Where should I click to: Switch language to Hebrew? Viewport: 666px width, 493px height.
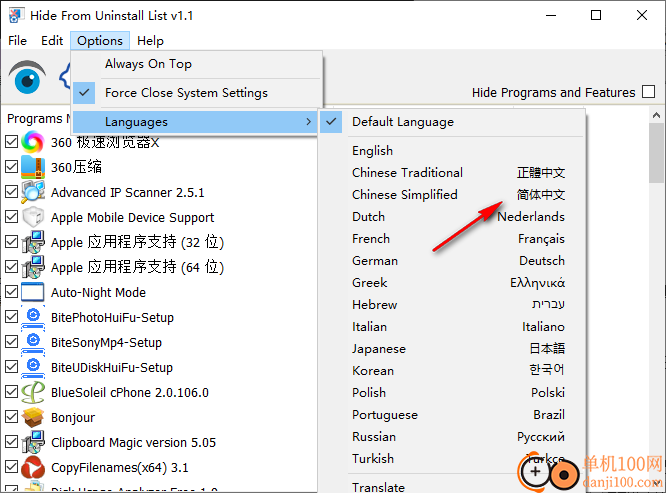click(452, 305)
